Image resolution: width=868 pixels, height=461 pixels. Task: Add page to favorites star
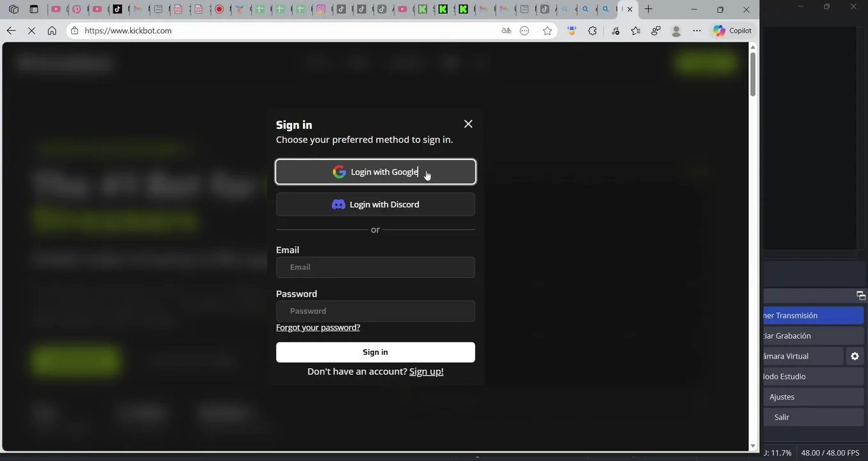pyautogui.click(x=547, y=31)
